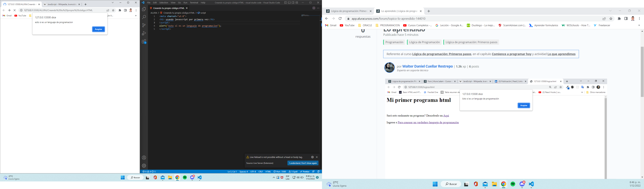This screenshot has width=644, height=189.
Task: Toggle the side panel in localhost browser
Action: point(125,10)
